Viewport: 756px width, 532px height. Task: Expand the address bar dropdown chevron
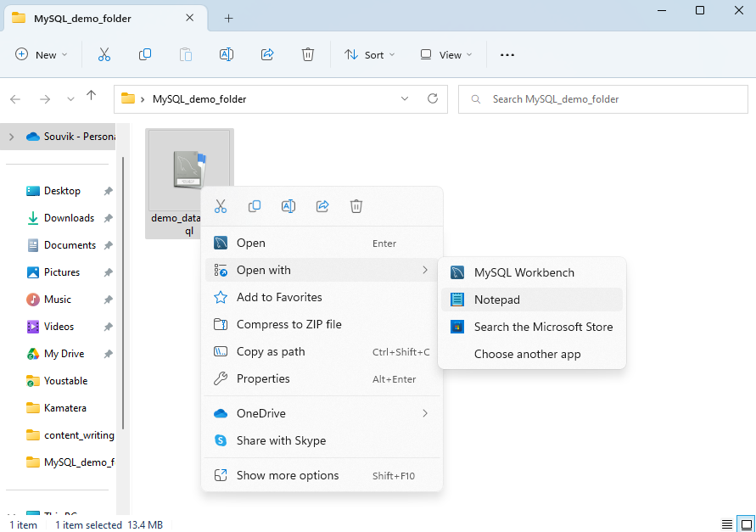[x=405, y=98]
